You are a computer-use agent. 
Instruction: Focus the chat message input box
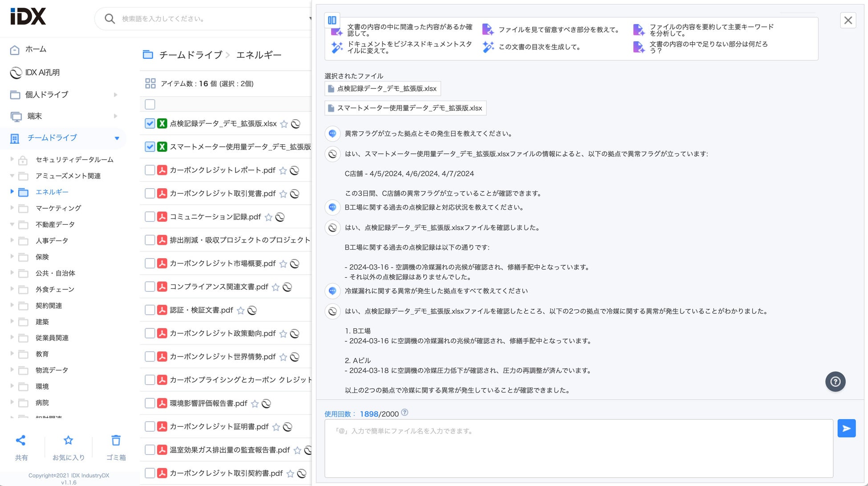[579, 448]
